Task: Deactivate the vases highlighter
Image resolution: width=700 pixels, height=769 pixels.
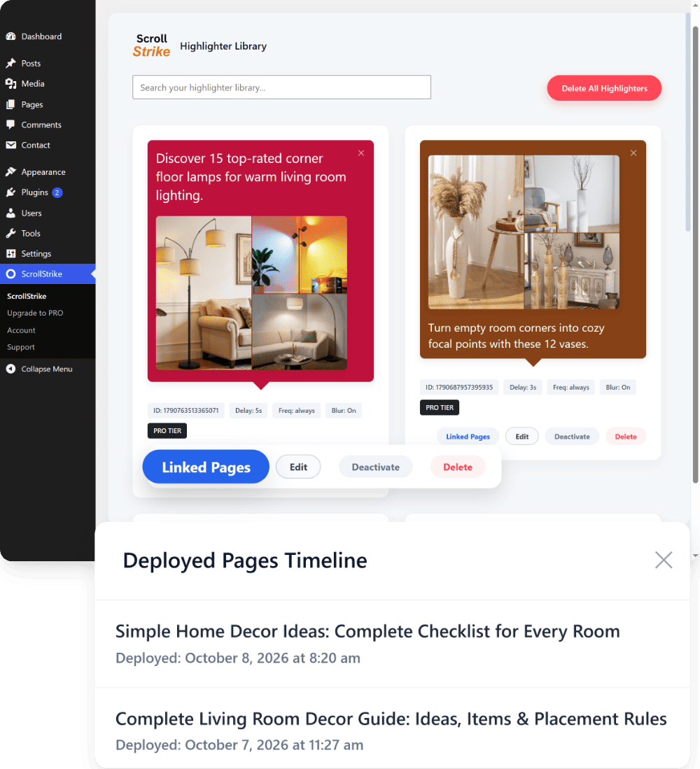Action: coord(572,437)
